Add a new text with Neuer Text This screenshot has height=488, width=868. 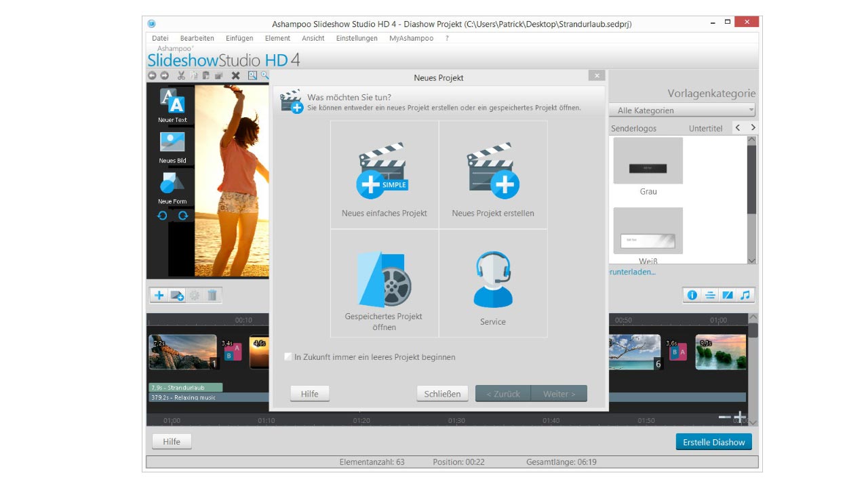pos(172,106)
